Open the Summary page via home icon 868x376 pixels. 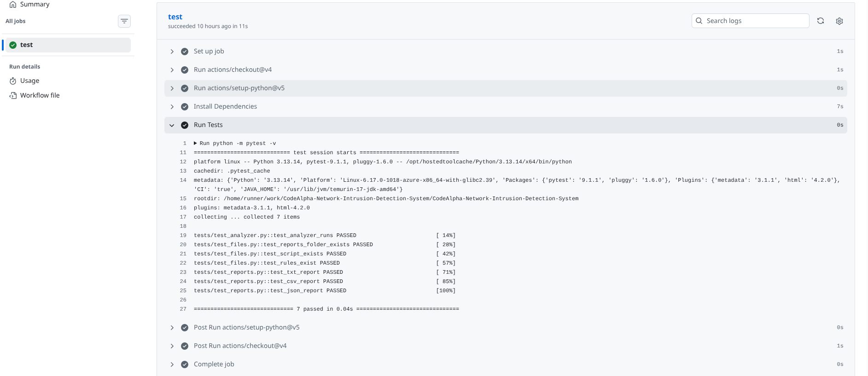click(x=13, y=4)
